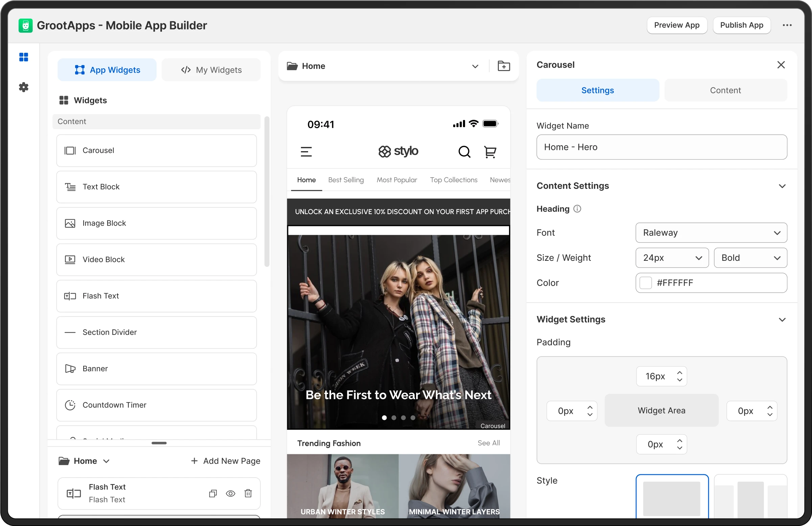Click the Publish App button
Screen dimensions: 812x526
741,25
